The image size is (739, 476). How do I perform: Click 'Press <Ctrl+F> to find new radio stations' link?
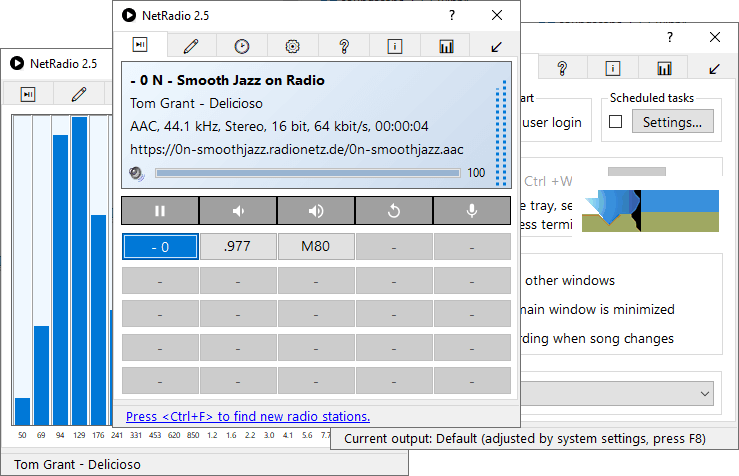coord(248,417)
